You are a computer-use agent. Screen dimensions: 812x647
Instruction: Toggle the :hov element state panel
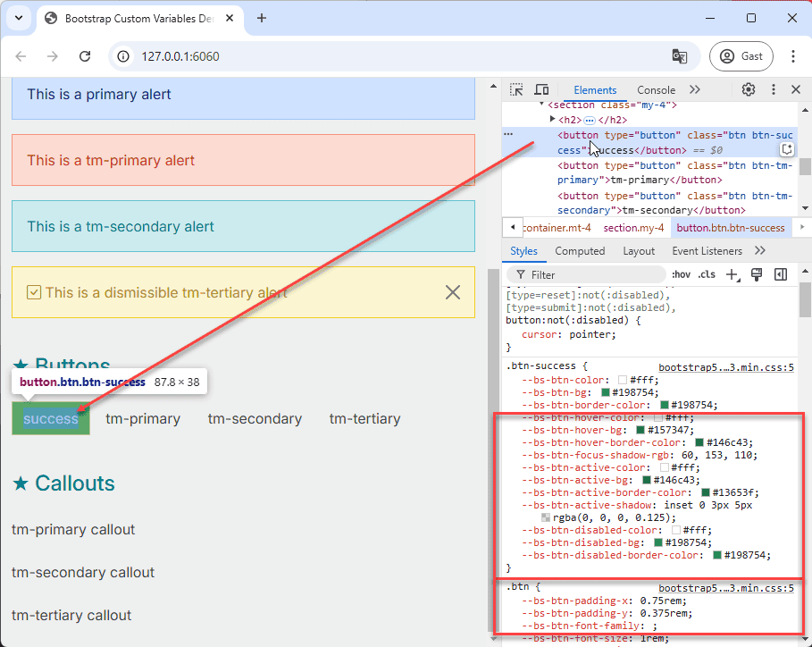pos(681,274)
